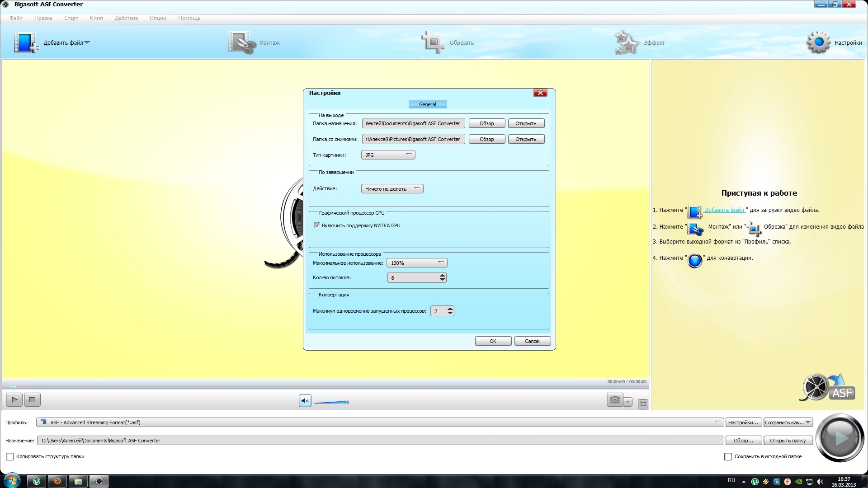Open the Effect stars icon

(x=626, y=43)
